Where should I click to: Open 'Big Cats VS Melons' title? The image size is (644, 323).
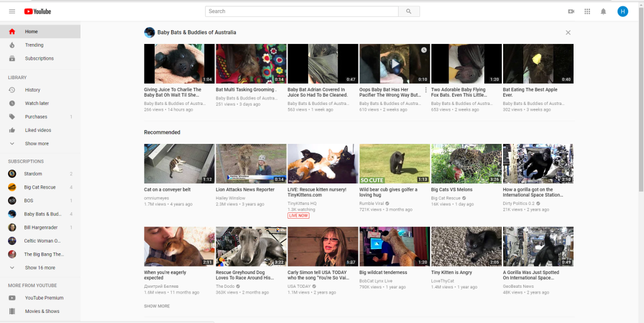click(452, 190)
